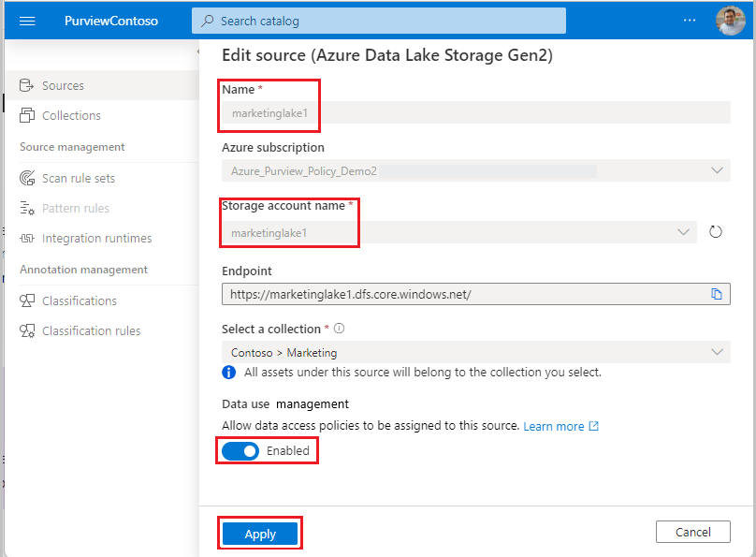
Task: Click the Scan rule sets icon
Action: pyautogui.click(x=28, y=177)
